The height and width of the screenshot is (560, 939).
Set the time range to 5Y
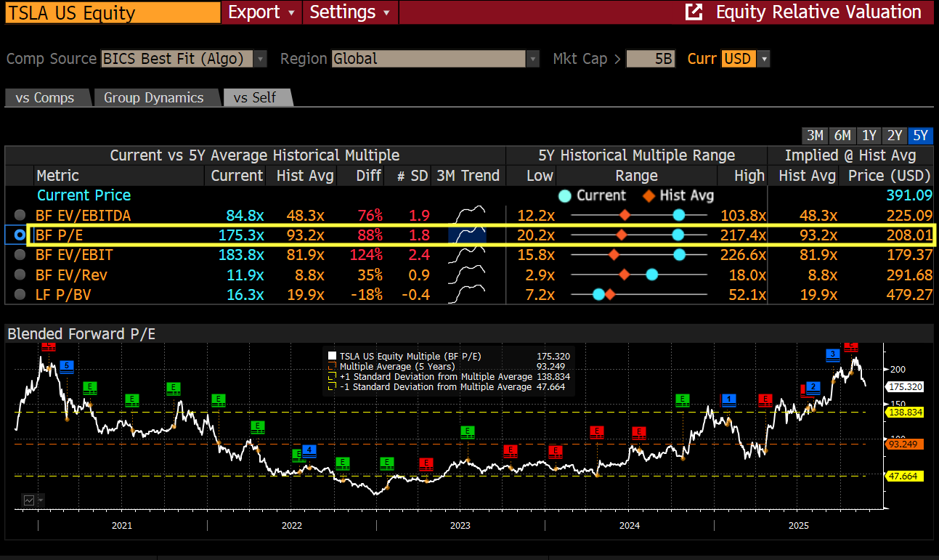(x=921, y=136)
